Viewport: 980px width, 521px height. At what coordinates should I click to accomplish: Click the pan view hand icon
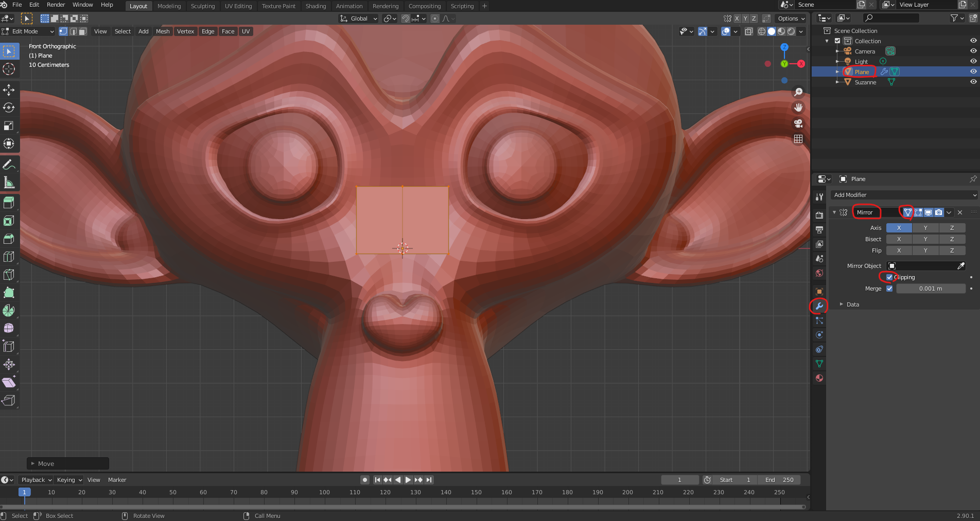[798, 107]
